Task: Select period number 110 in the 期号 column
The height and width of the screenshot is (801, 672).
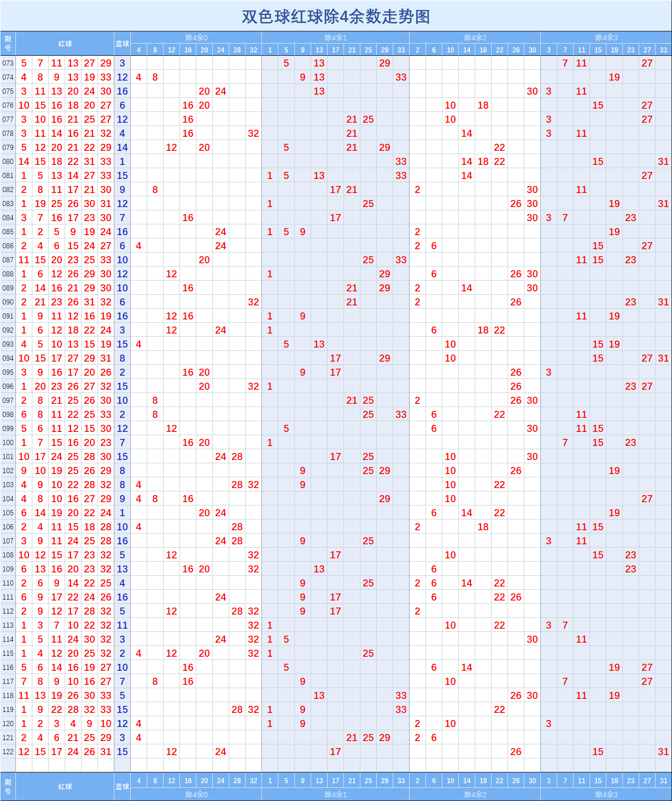Action: click(8, 583)
